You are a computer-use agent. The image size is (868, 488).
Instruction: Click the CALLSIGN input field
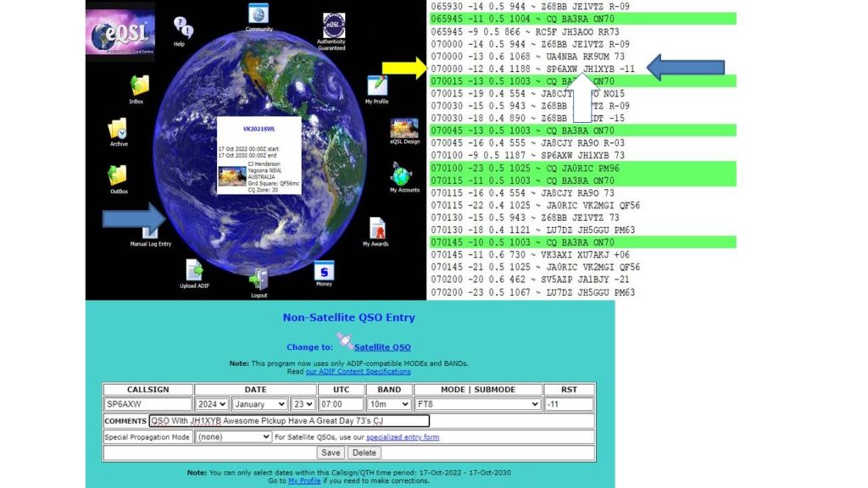coord(147,404)
